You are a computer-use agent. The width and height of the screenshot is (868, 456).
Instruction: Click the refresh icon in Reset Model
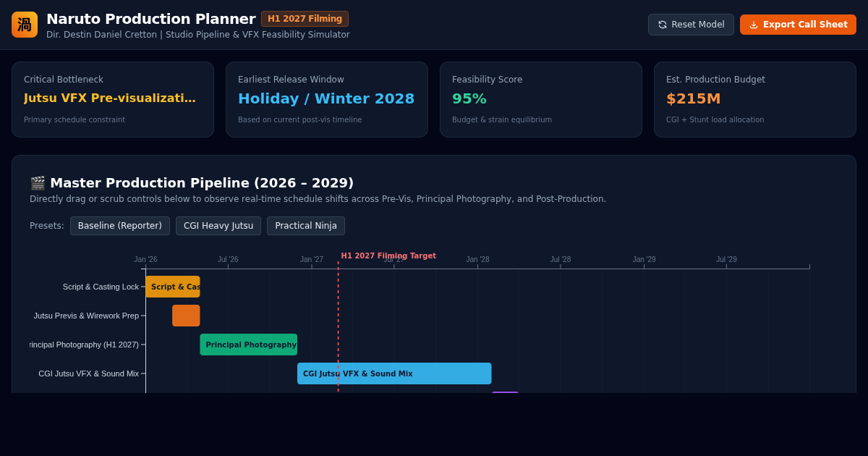[x=663, y=25]
